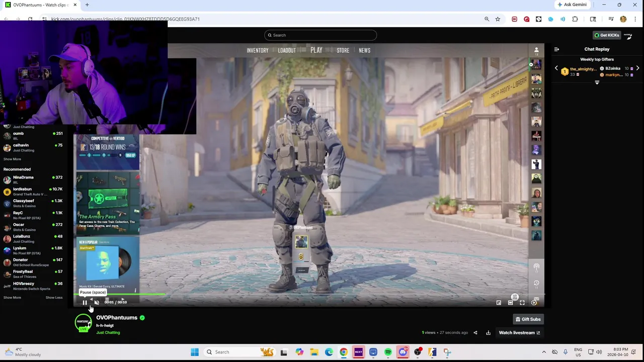Select Classybeef recommended channel
This screenshot has height=362, width=644.
(33, 203)
